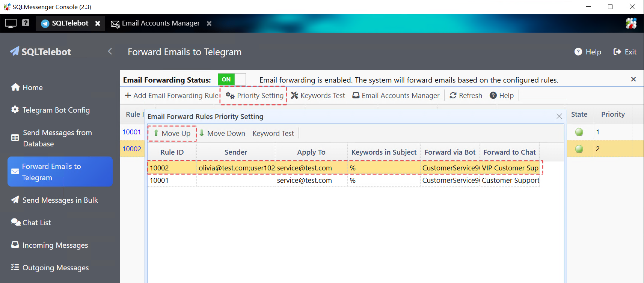Refresh the forwarding rules list
The height and width of the screenshot is (283, 644).
[x=466, y=96]
